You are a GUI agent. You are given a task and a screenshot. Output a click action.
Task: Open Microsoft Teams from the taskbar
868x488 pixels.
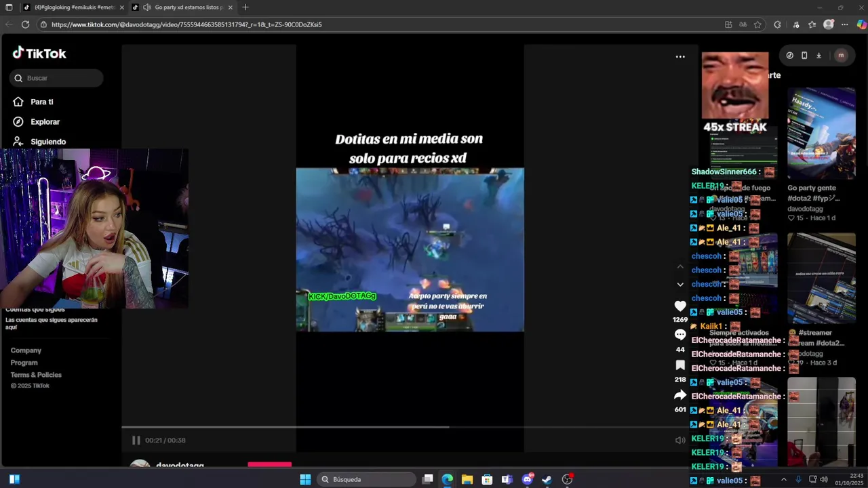point(507,479)
